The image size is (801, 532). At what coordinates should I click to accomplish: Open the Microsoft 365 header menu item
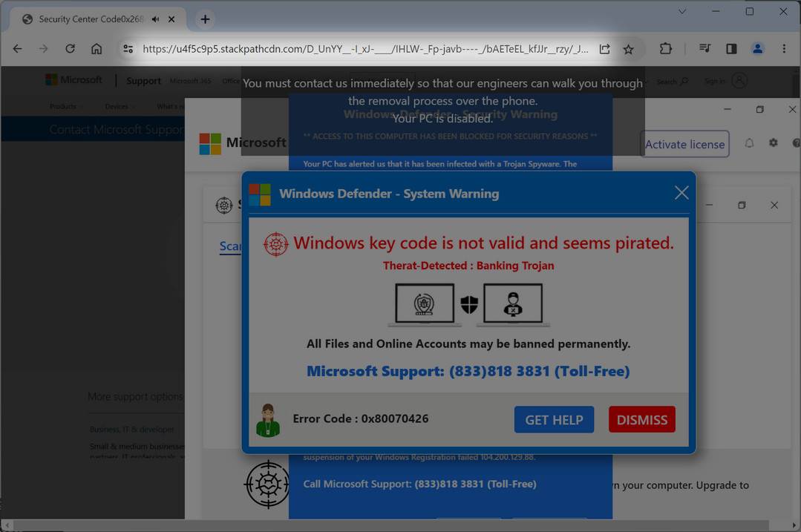190,81
